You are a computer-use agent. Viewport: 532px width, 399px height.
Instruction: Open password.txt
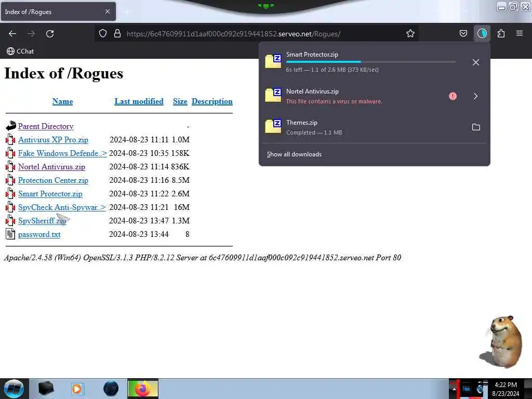pyautogui.click(x=39, y=234)
